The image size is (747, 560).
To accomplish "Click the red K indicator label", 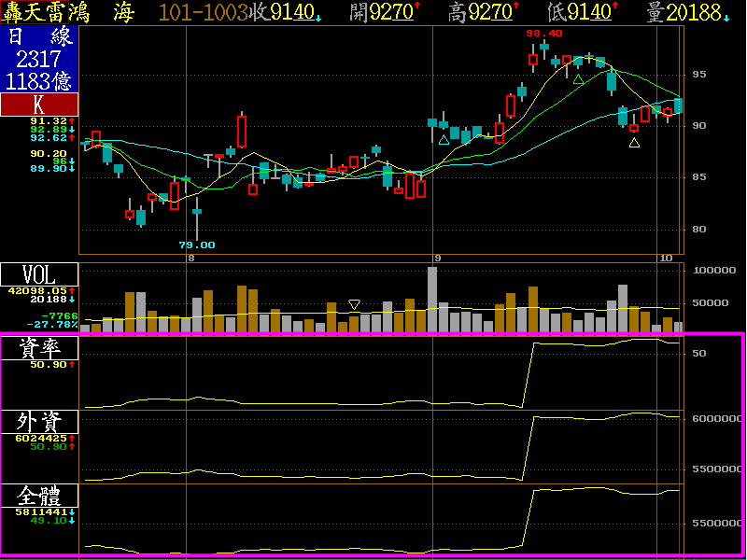I will tap(39, 105).
